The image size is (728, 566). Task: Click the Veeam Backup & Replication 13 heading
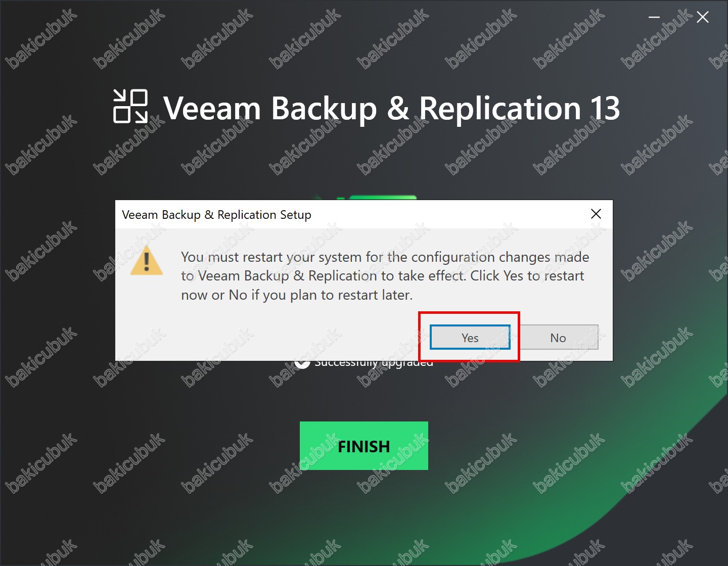coord(392,108)
